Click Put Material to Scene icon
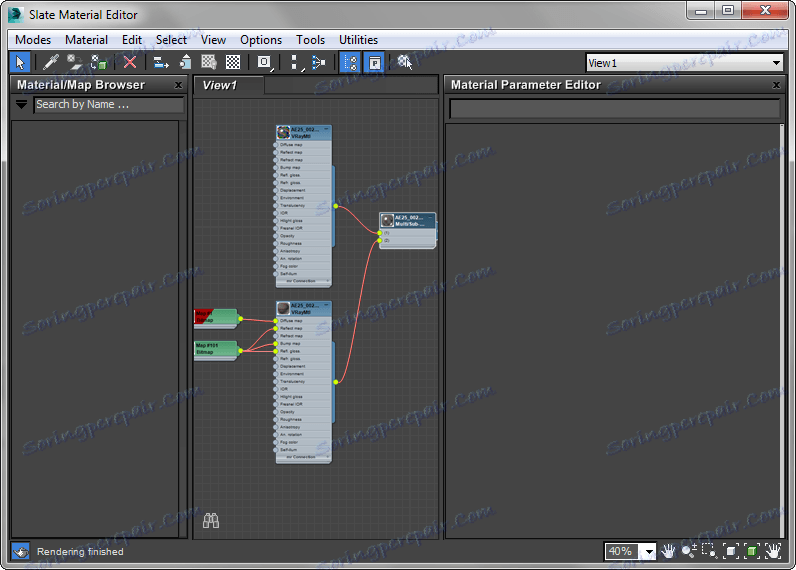The image size is (796, 570). [x=75, y=62]
